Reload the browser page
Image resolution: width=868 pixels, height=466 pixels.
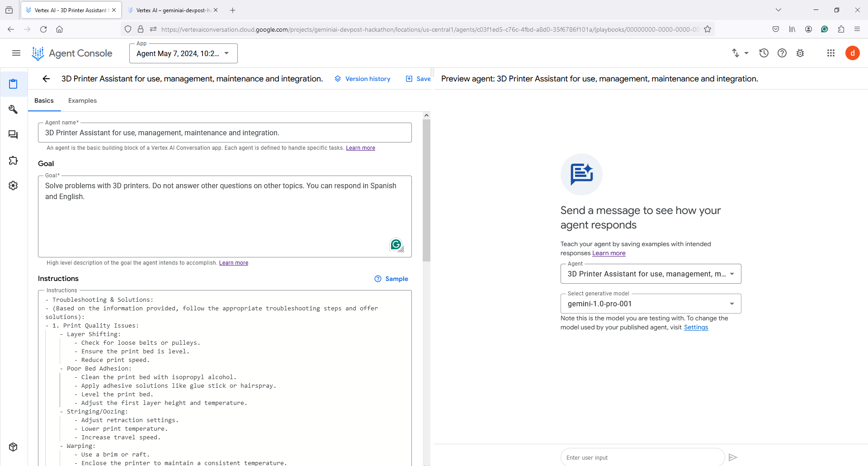pyautogui.click(x=43, y=29)
